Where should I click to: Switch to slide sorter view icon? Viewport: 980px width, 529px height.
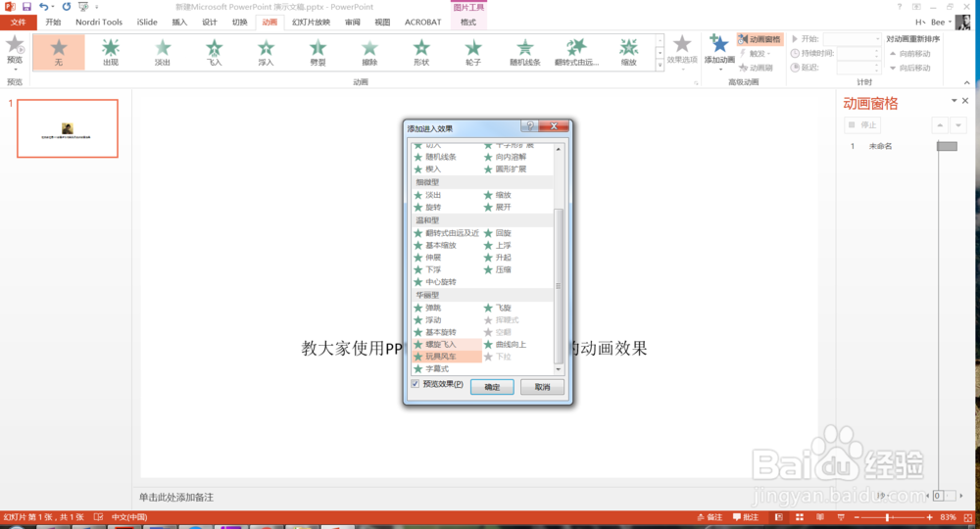tap(800, 517)
